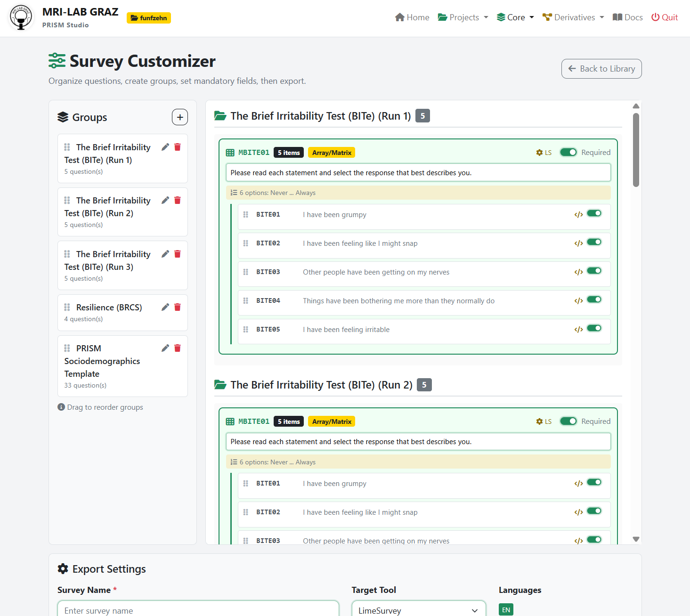
Task: Delete the BITe Run 1 group
Action: tap(178, 147)
